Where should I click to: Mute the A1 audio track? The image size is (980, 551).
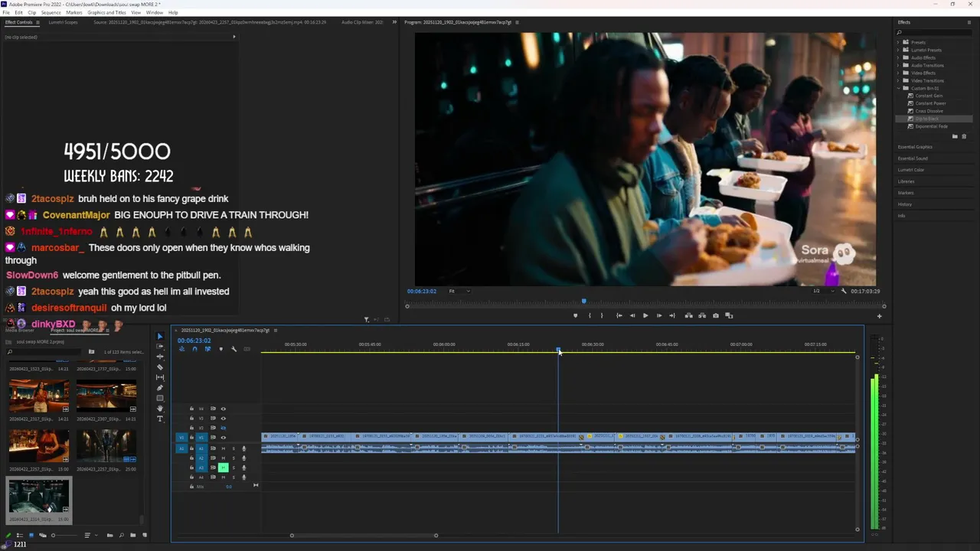click(224, 448)
